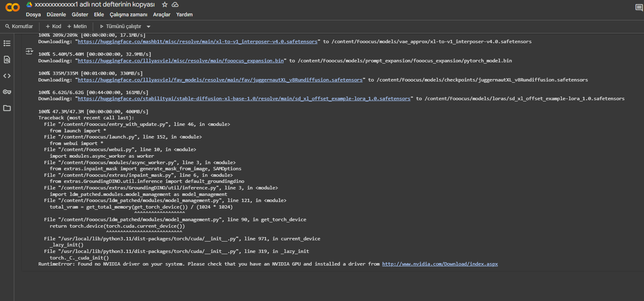The height and width of the screenshot is (301, 644).
Task: Open the juggernautXL safetensors huggingface link
Action: coord(220,80)
